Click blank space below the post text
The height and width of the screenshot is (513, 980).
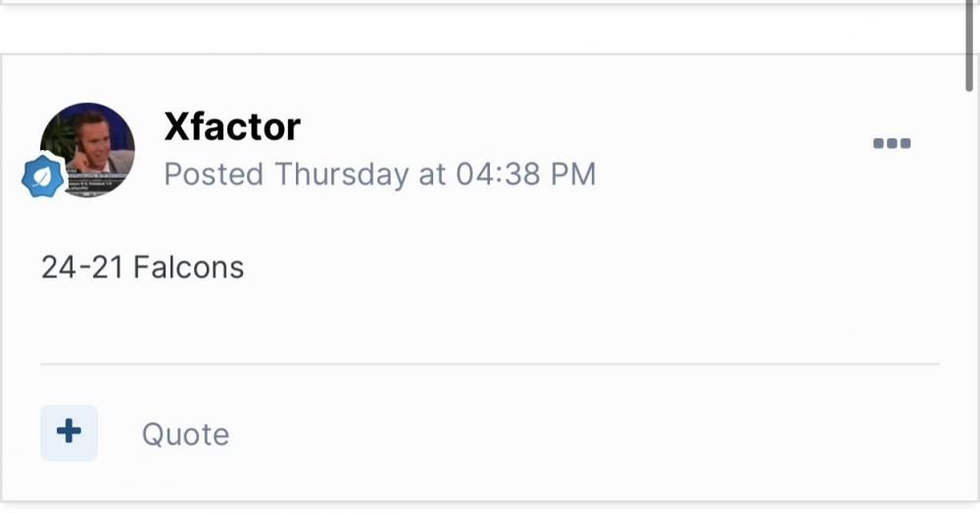490,319
